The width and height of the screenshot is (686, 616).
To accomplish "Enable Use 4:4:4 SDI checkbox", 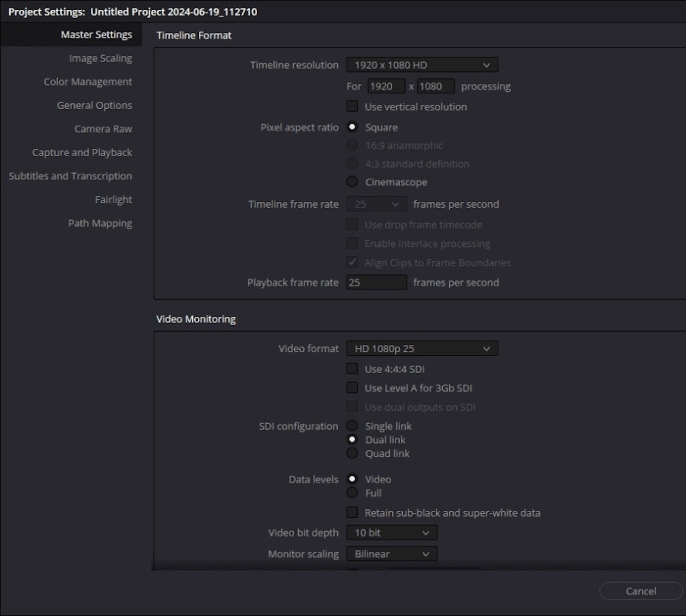I will click(x=352, y=368).
